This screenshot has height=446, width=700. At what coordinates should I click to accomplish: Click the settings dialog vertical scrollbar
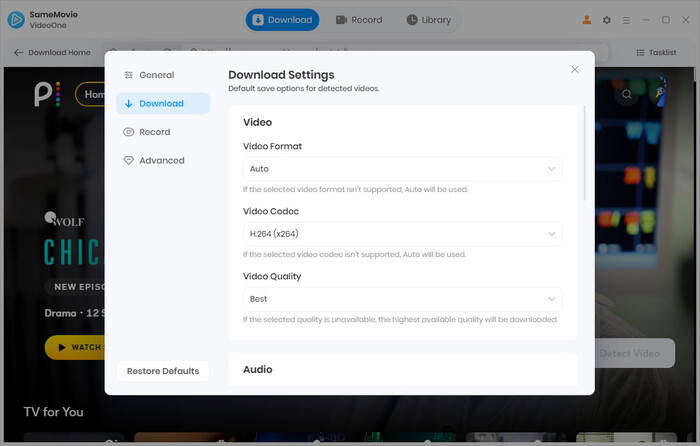pos(584,153)
